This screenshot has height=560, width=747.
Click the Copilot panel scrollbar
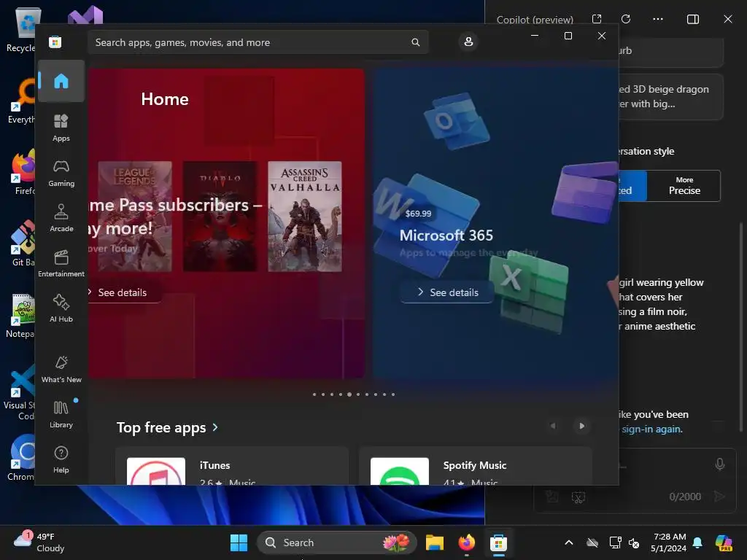click(741, 329)
